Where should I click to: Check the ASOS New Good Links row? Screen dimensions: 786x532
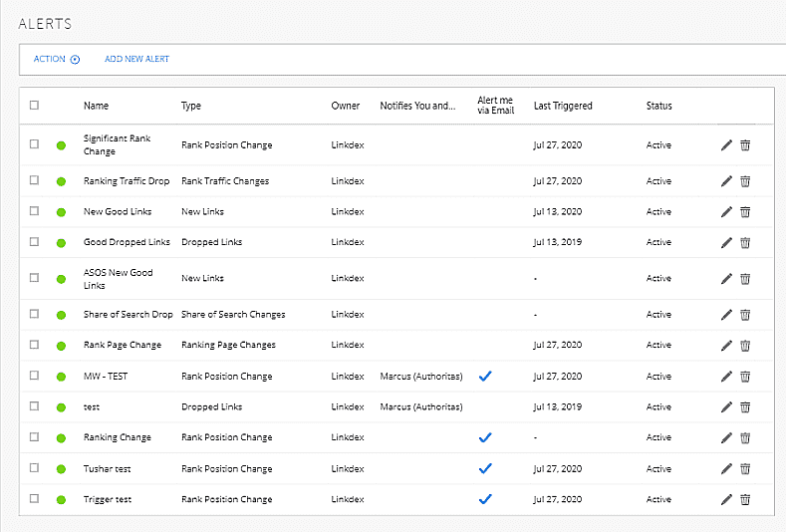(34, 278)
